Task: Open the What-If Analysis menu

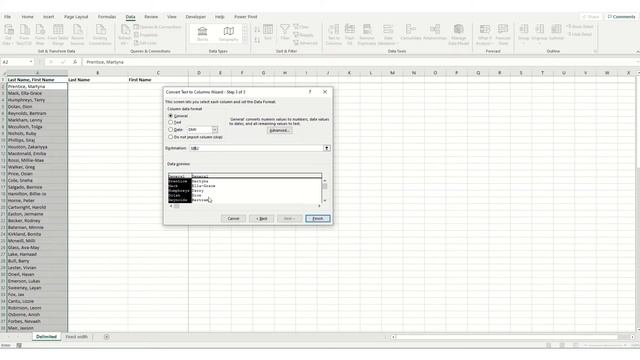Action: coord(484,34)
